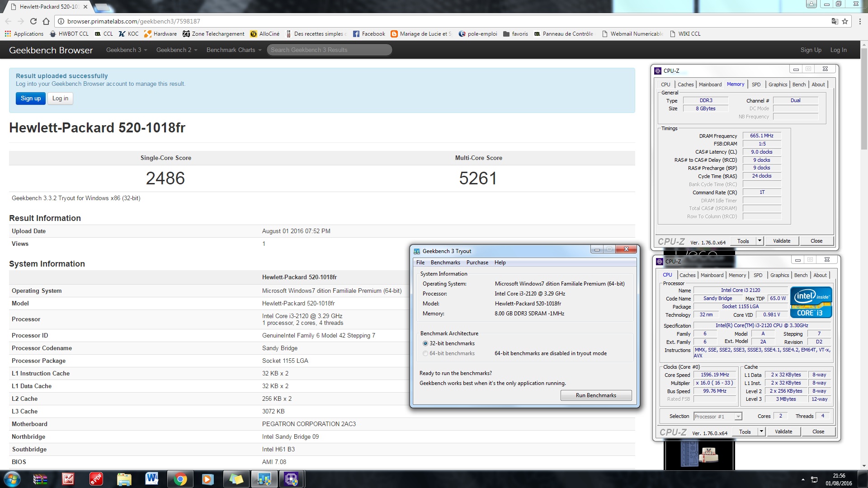The height and width of the screenshot is (488, 868).
Task: Open About tab in upper CPU-Z window
Action: click(818, 84)
